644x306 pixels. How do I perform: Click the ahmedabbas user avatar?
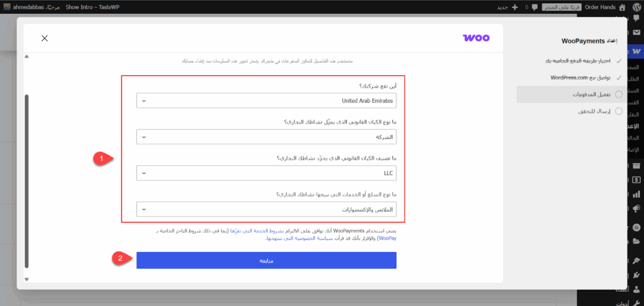pyautogui.click(x=7, y=7)
